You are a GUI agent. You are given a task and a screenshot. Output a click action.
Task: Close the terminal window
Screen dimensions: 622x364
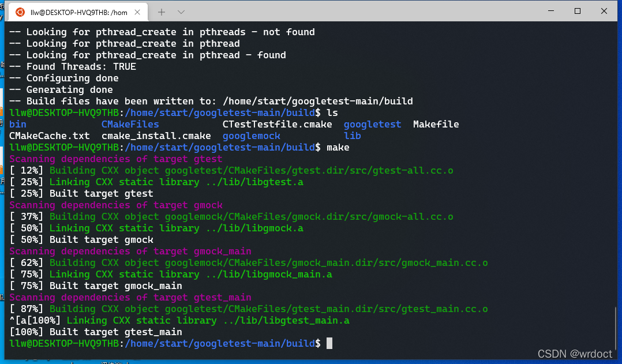[604, 11]
